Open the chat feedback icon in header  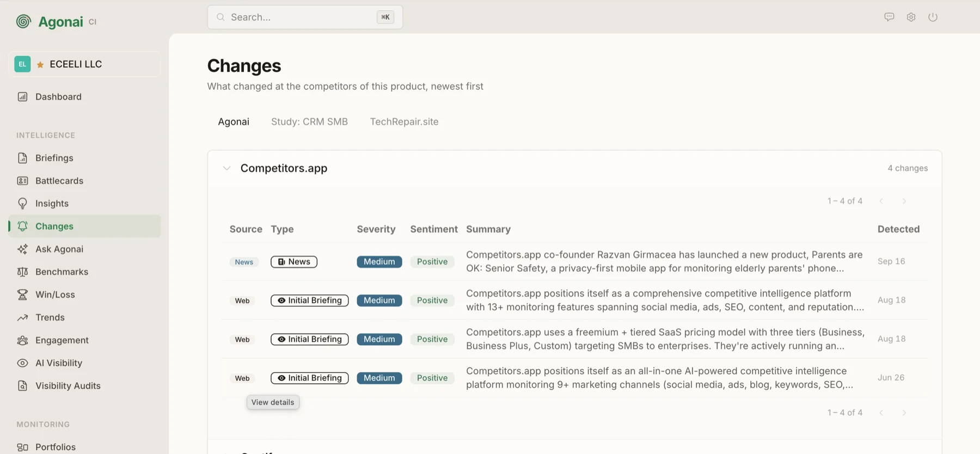click(x=889, y=17)
